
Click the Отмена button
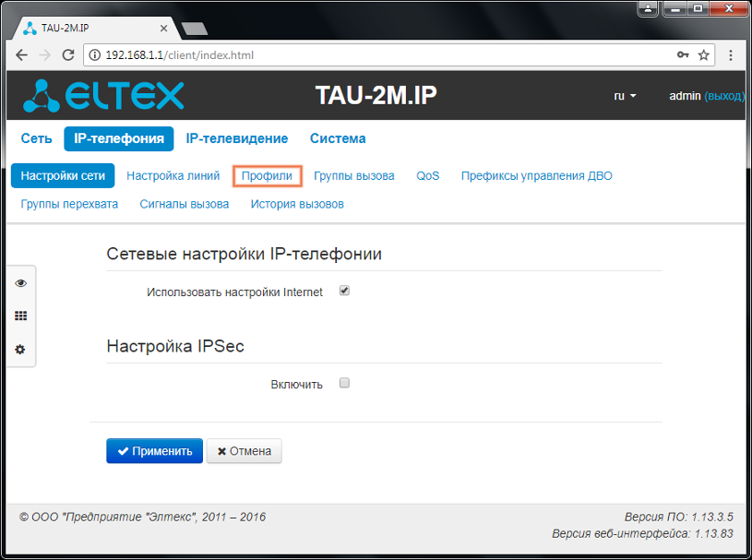coord(245,451)
